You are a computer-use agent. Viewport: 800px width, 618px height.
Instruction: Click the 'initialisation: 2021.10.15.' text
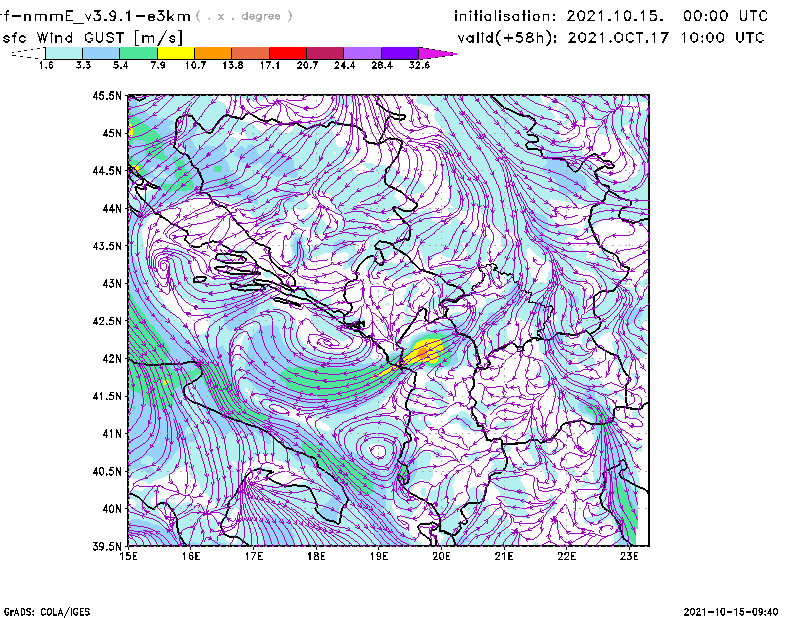[559, 16]
